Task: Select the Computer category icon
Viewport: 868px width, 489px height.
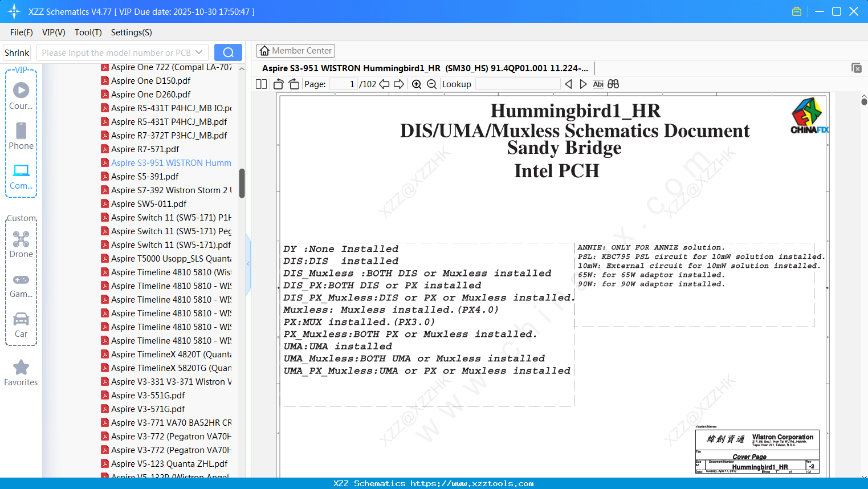Action: tap(21, 176)
